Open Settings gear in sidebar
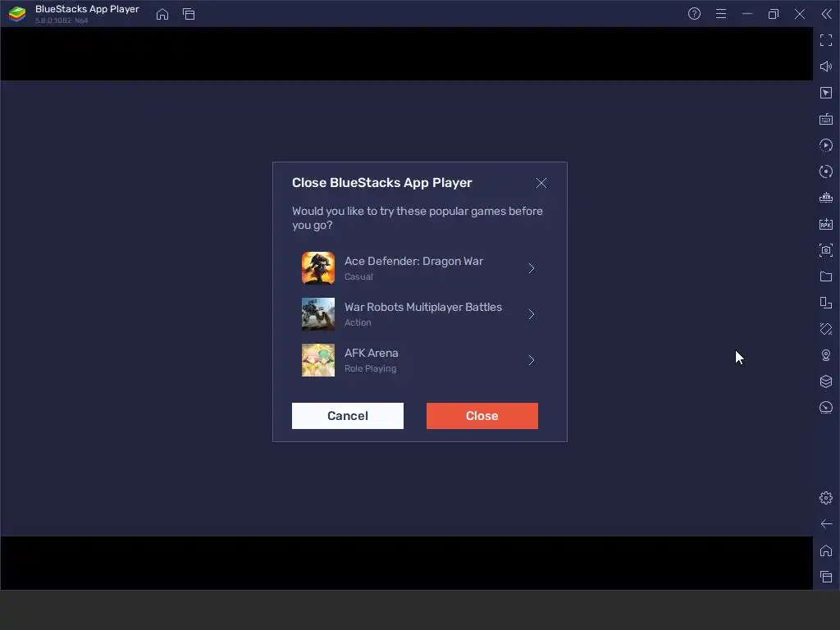This screenshot has width=840, height=630. pyautogui.click(x=826, y=498)
